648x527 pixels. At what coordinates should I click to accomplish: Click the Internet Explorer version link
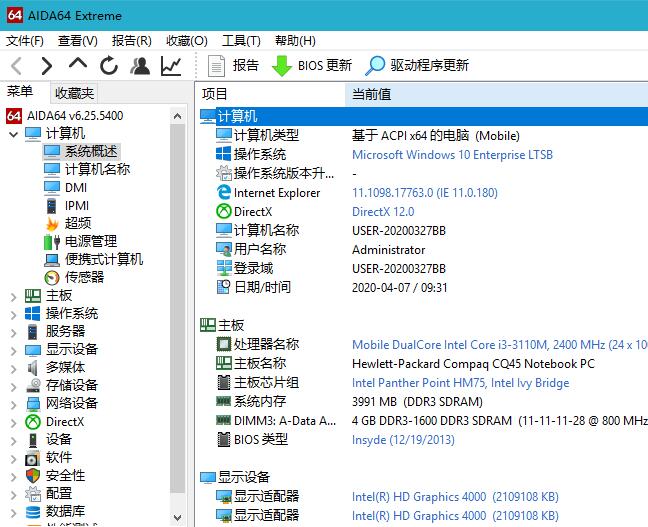425,193
